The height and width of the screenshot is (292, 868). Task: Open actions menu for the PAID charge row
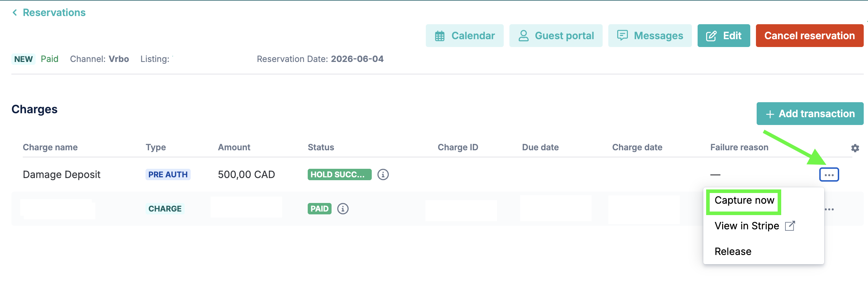point(830,209)
